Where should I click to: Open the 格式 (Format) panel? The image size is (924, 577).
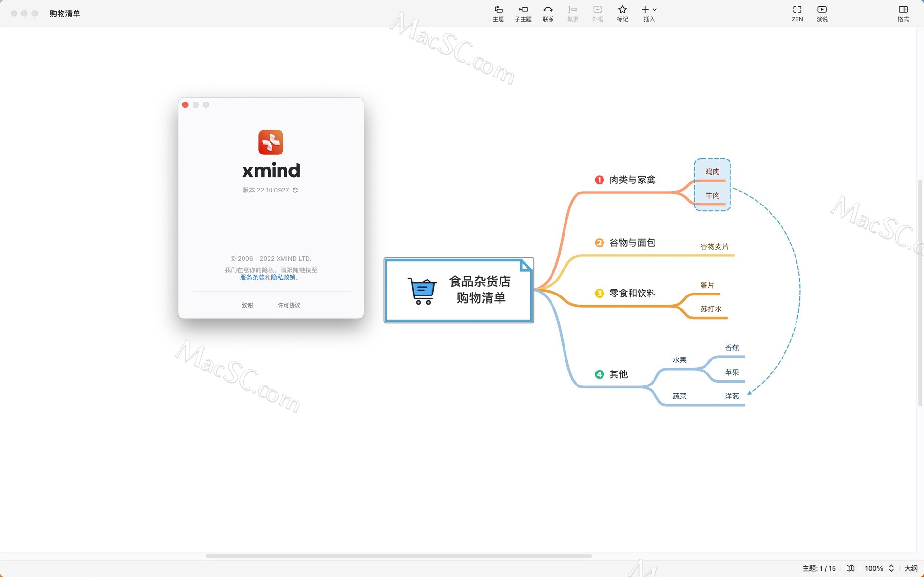(x=903, y=13)
